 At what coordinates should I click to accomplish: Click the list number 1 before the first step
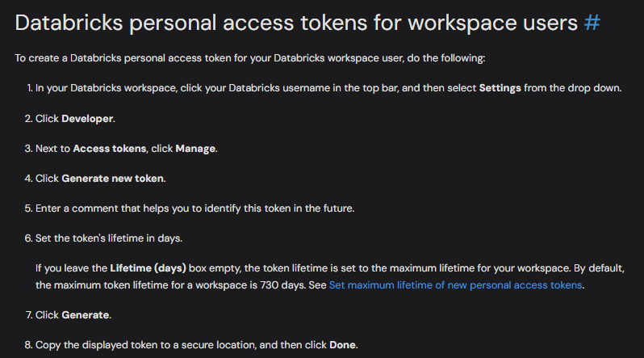tap(28, 88)
